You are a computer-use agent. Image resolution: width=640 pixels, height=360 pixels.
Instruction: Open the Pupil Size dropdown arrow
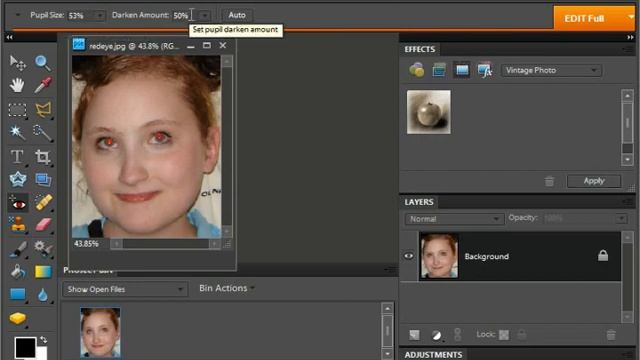(100, 16)
